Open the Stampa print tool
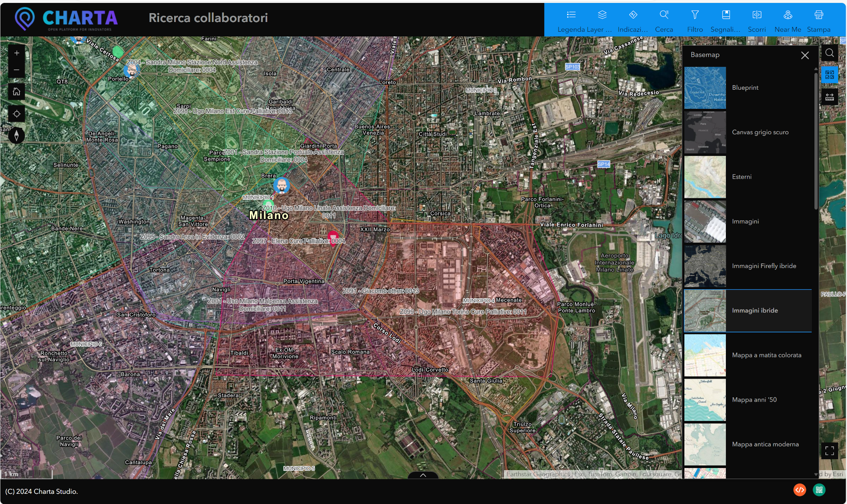Image resolution: width=847 pixels, height=504 pixels. click(819, 20)
